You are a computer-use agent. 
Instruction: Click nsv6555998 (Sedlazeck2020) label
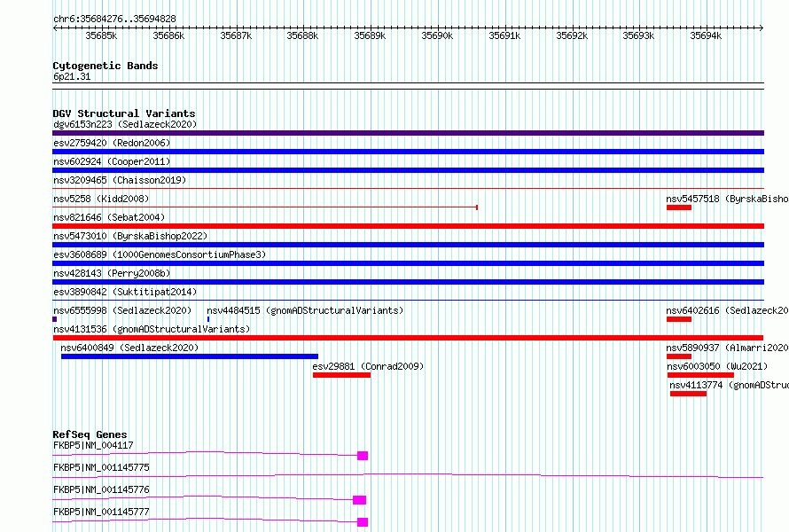[122, 310]
